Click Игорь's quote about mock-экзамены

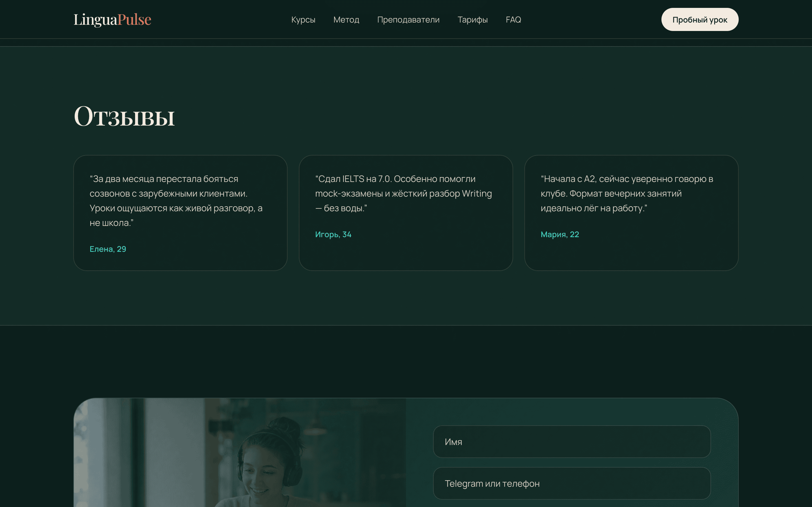pos(403,194)
